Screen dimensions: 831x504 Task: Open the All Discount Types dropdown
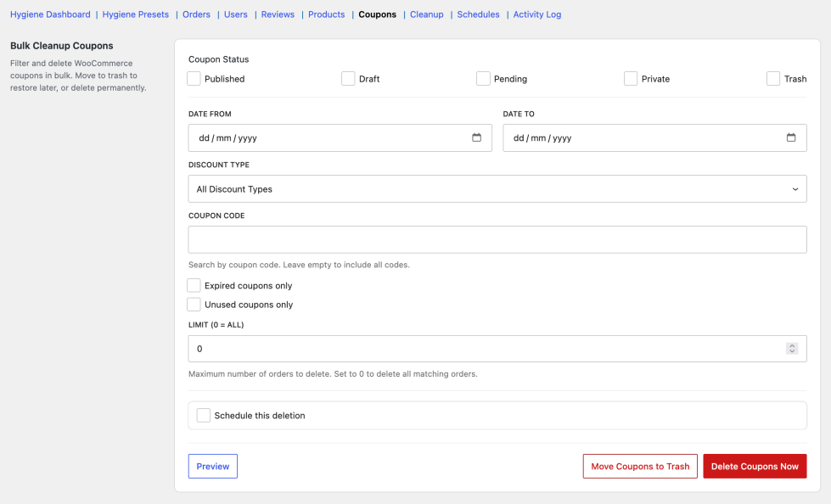[497, 189]
